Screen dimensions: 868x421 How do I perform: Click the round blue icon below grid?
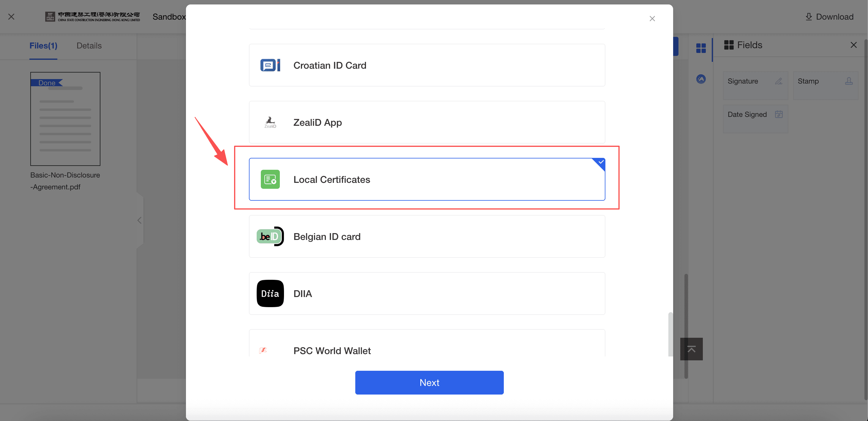point(701,79)
